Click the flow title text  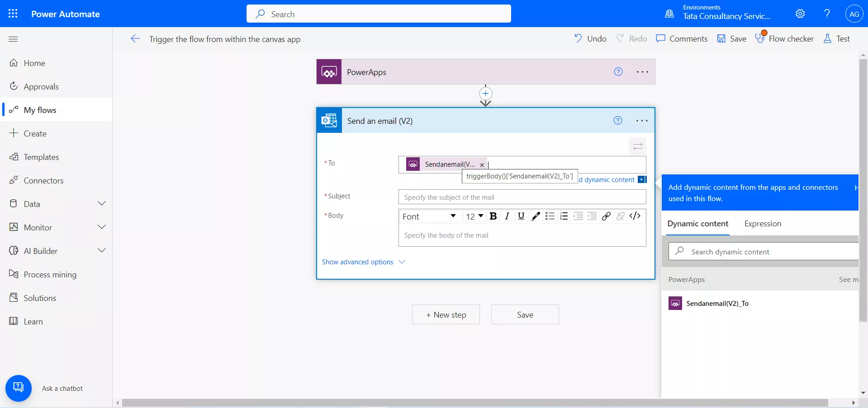point(225,39)
